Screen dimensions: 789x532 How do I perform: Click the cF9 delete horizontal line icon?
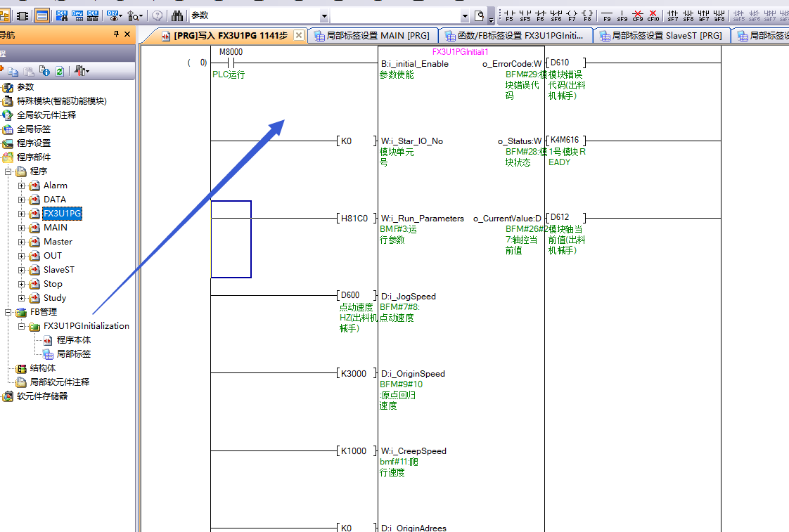(638, 15)
